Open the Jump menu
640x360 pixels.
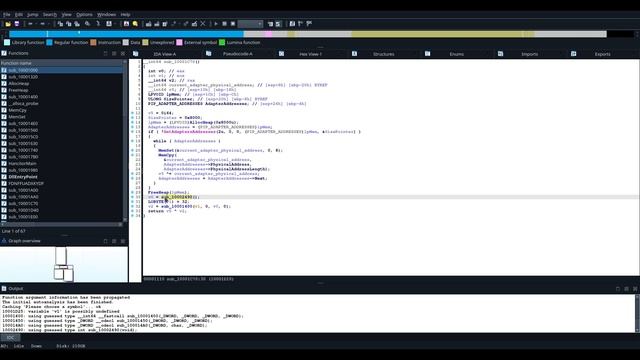pyautogui.click(x=33, y=15)
